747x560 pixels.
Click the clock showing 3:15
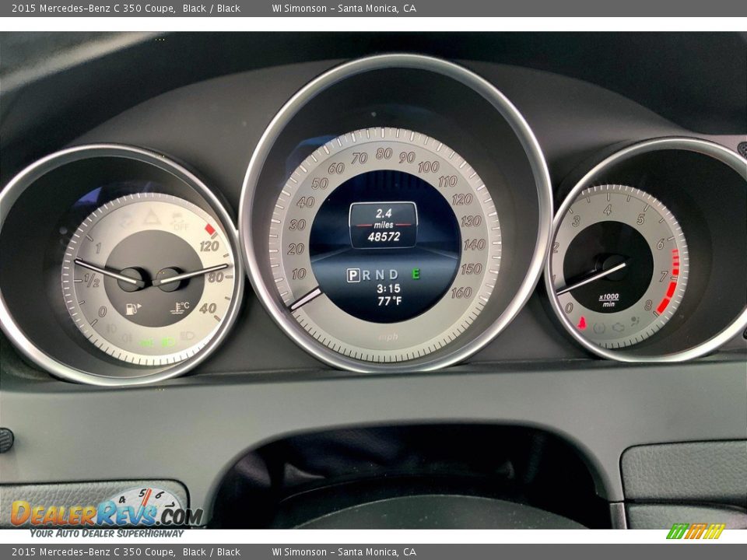tap(388, 289)
